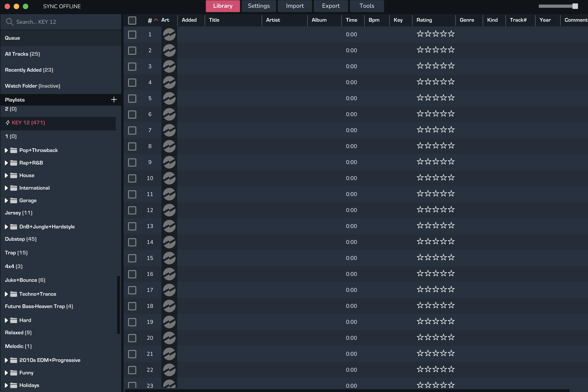Click the Garage playlist folder icon
This screenshot has height=392, width=588.
[13, 201]
